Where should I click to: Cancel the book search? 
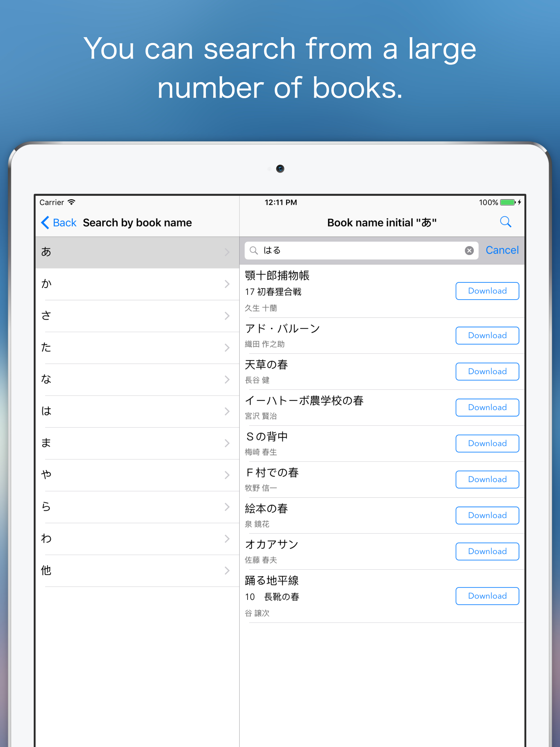[502, 250]
